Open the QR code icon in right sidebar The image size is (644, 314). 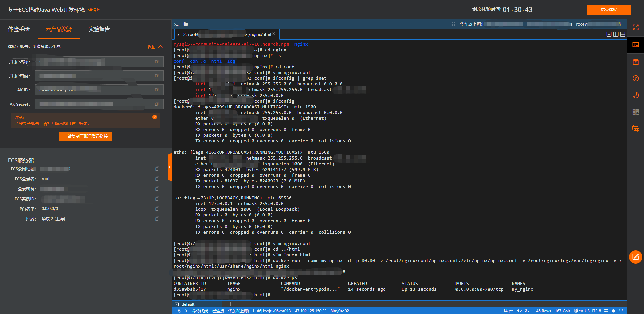(636, 112)
